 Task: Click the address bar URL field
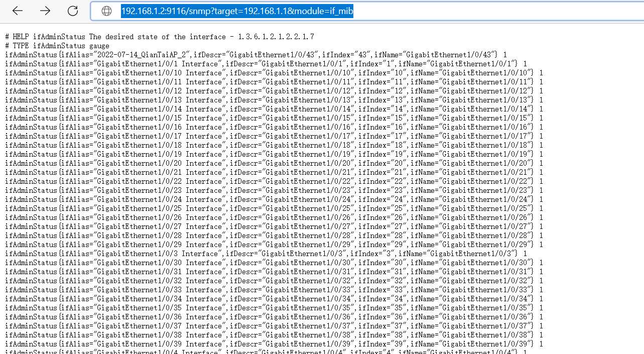pyautogui.click(x=366, y=11)
